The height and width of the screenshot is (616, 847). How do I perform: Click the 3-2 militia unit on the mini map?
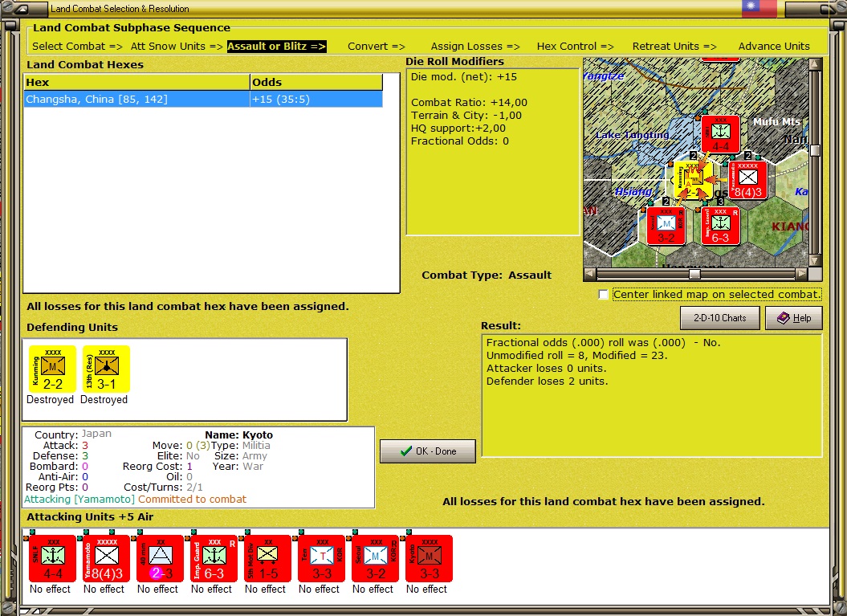[666, 226]
